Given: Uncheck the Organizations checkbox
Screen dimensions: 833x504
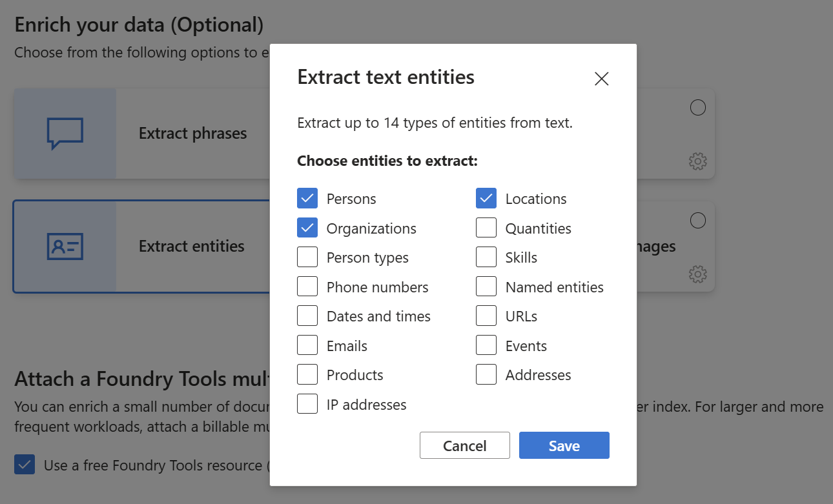Looking at the screenshot, I should click(307, 228).
